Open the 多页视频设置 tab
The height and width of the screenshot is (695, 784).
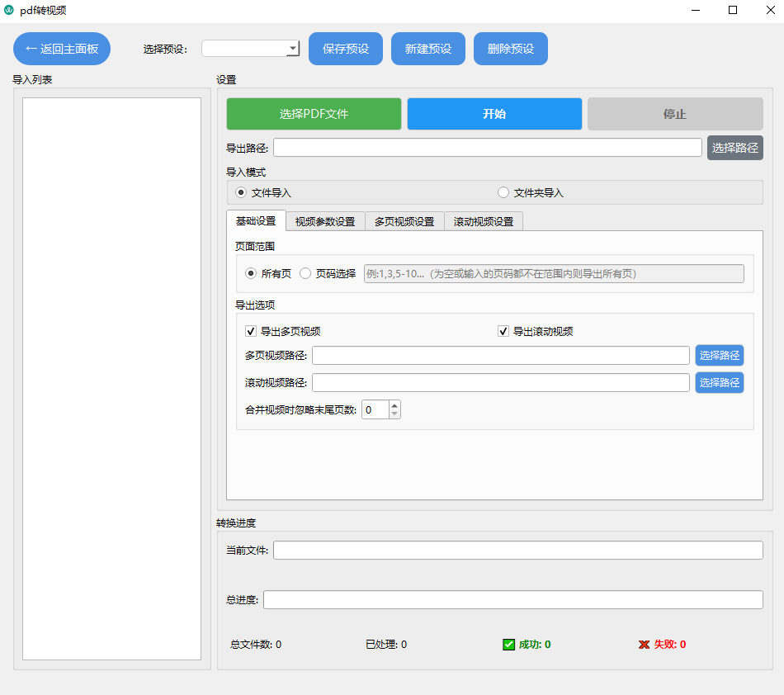tap(404, 221)
